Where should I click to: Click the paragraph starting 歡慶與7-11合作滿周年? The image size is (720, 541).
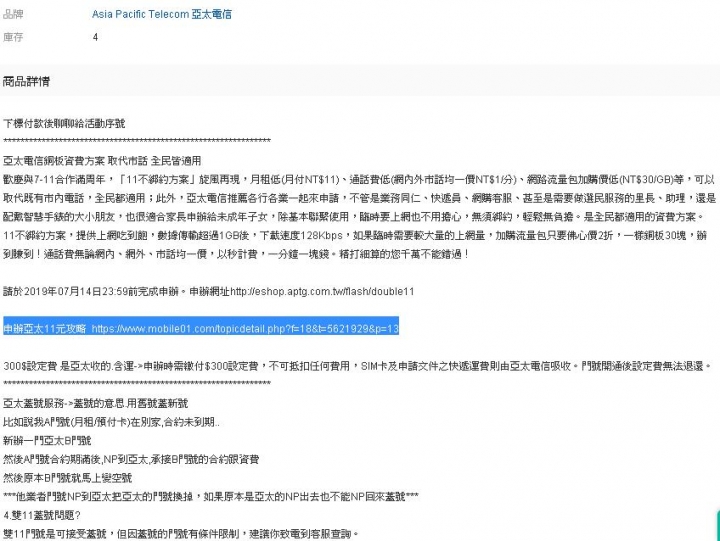coord(359,180)
